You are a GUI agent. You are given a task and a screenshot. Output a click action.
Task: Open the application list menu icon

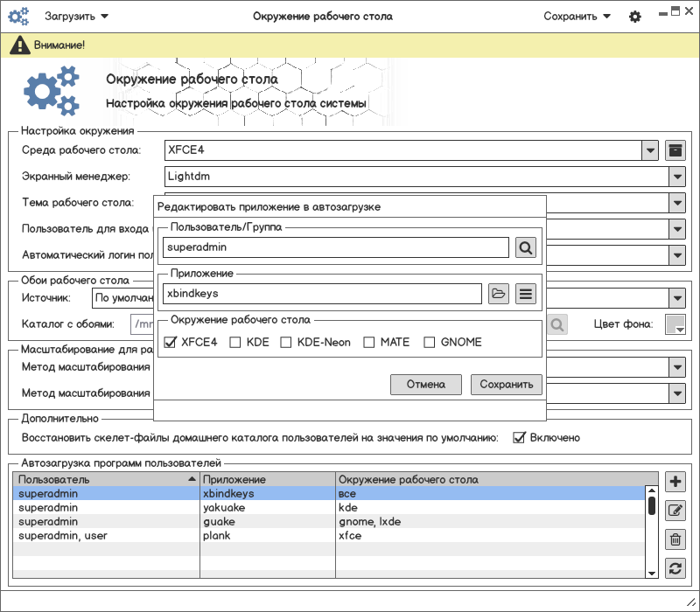pos(525,294)
